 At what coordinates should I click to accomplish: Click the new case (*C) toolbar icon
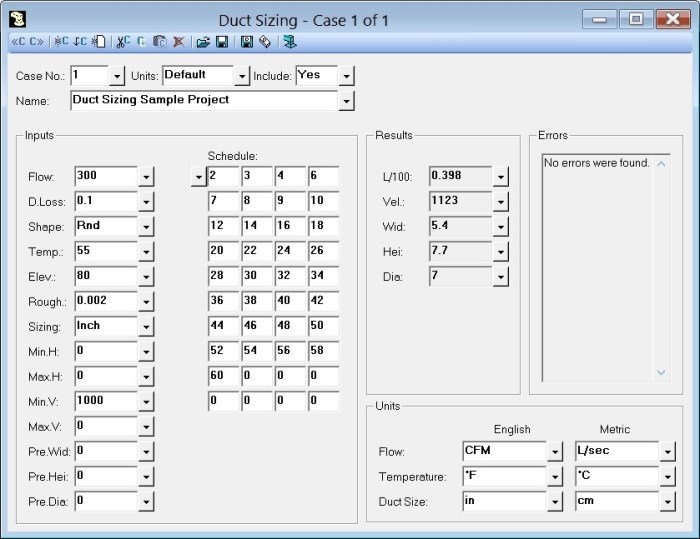coord(61,42)
